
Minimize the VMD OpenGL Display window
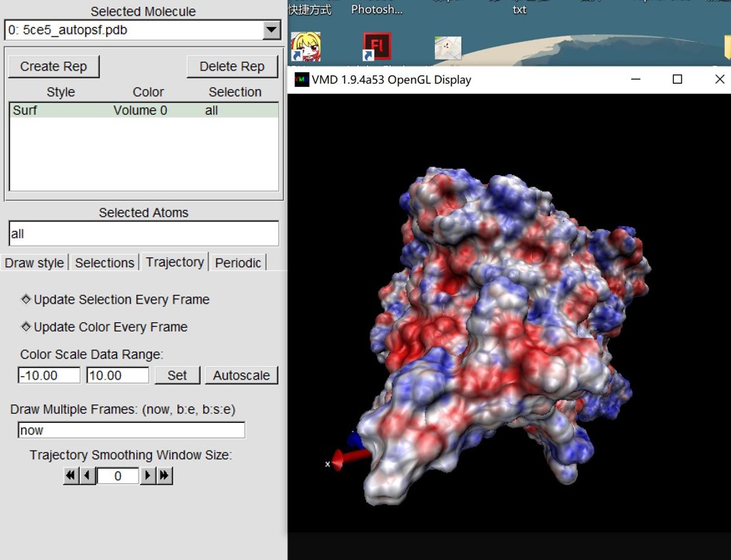point(636,80)
